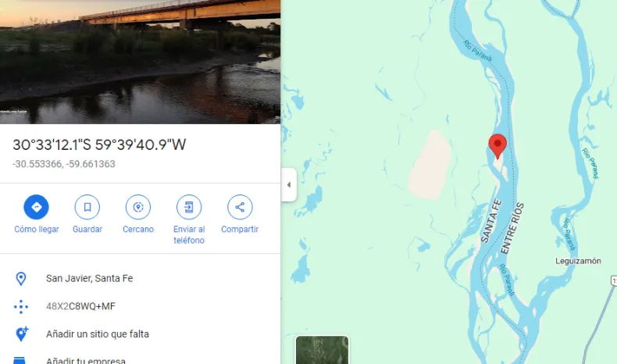Click the Cómo llegar directions icon
The width and height of the screenshot is (617, 364).
[x=36, y=207]
